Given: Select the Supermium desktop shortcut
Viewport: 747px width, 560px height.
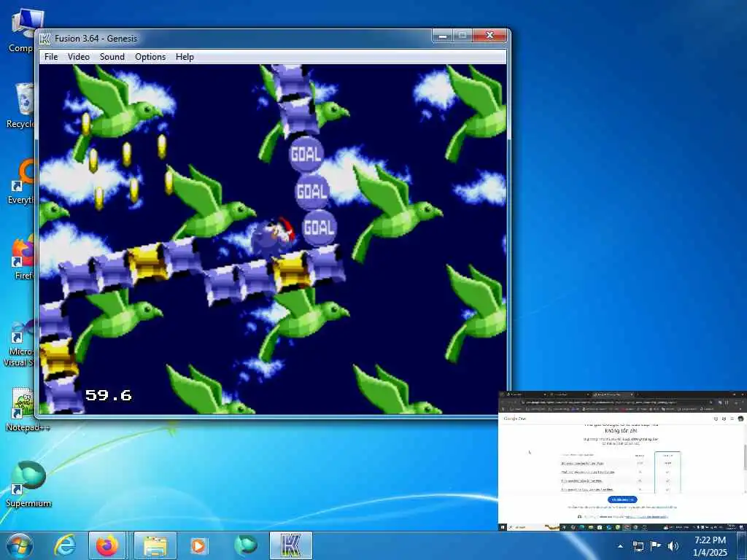Looking at the screenshot, I should click(28, 483).
